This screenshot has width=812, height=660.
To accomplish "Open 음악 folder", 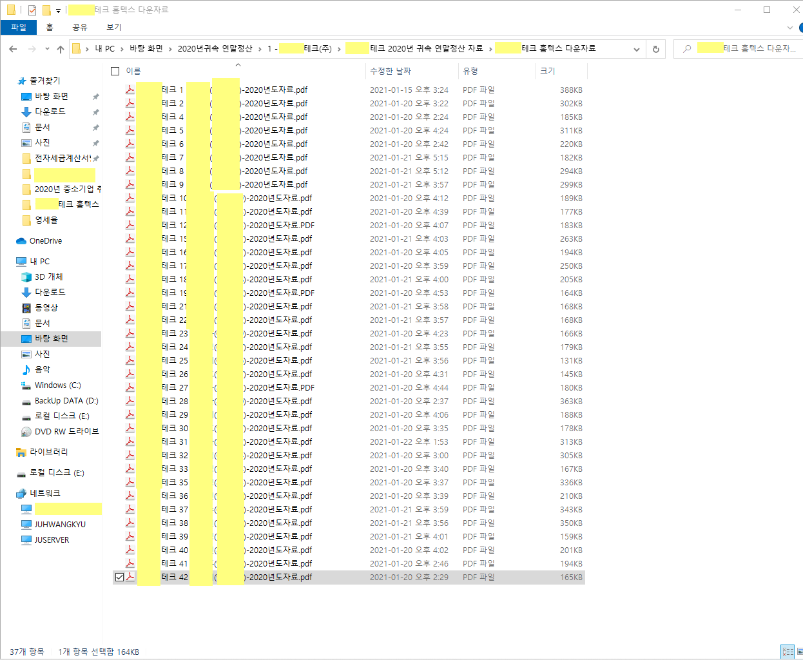I will (43, 369).
